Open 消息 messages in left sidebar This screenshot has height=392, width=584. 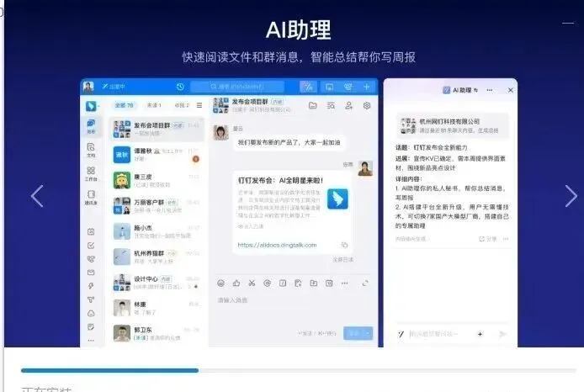pyautogui.click(x=91, y=126)
